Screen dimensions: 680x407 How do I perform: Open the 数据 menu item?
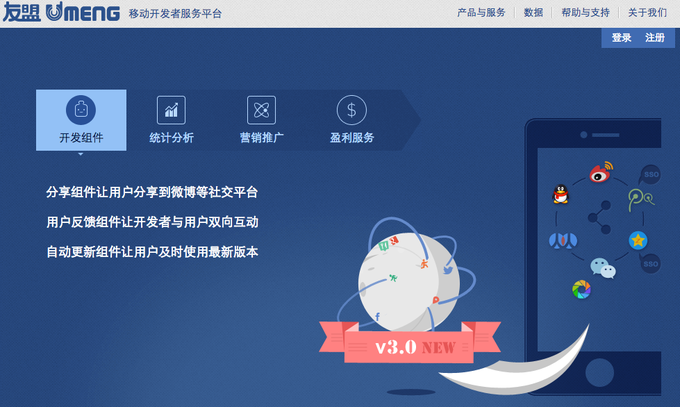(533, 13)
